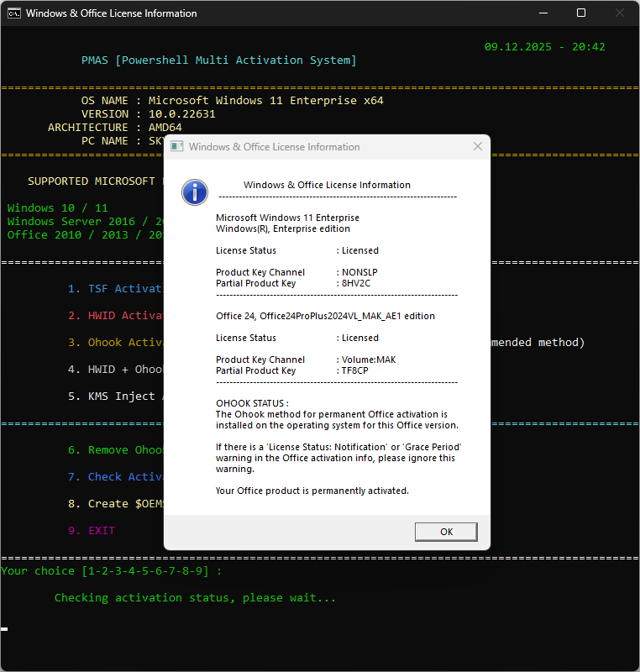
Task: Click the '8. Create $OEM' menu line
Action: click(x=115, y=504)
